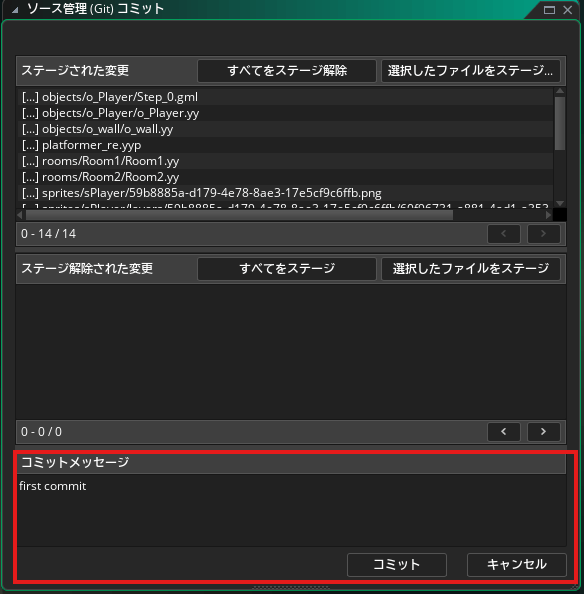
Task: Click the staged list horizontal scrollbar
Action: [x=239, y=215]
